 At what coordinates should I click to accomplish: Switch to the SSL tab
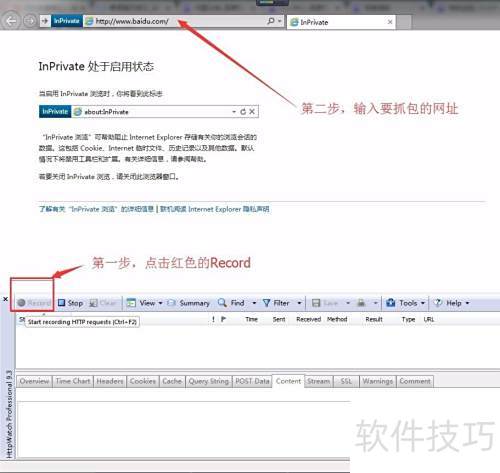[x=346, y=381]
